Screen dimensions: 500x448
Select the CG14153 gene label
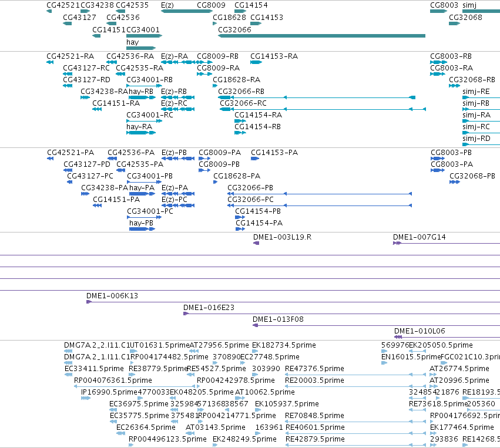pyautogui.click(x=267, y=17)
